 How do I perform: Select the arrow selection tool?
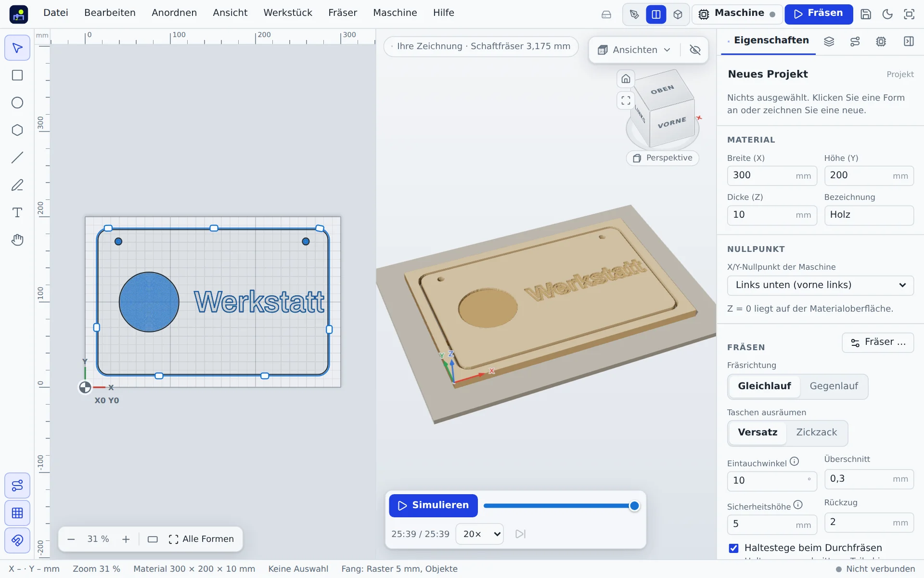(x=17, y=48)
